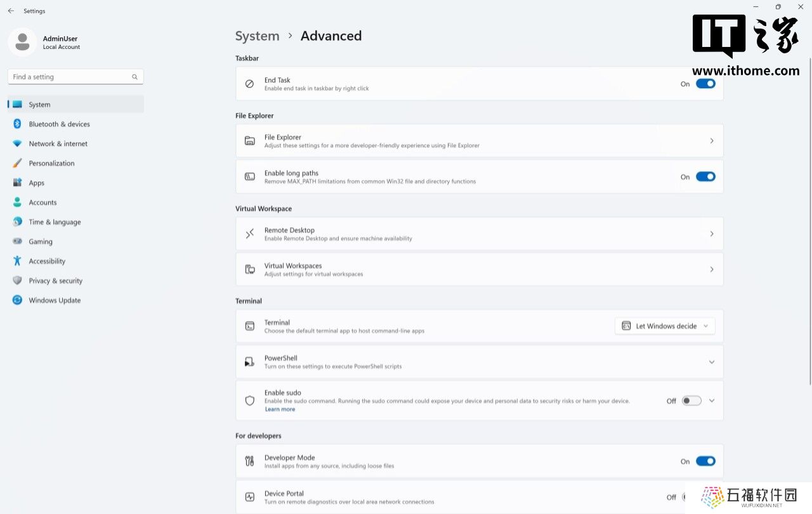Click the Accounts person icon
Viewport: 812px width, 514px height.
coord(17,202)
